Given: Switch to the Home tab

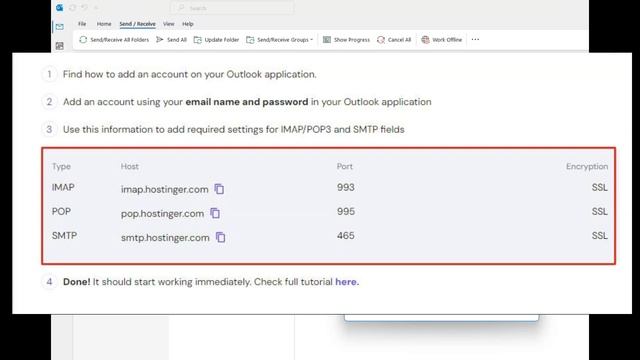Looking at the screenshot, I should pos(104,24).
